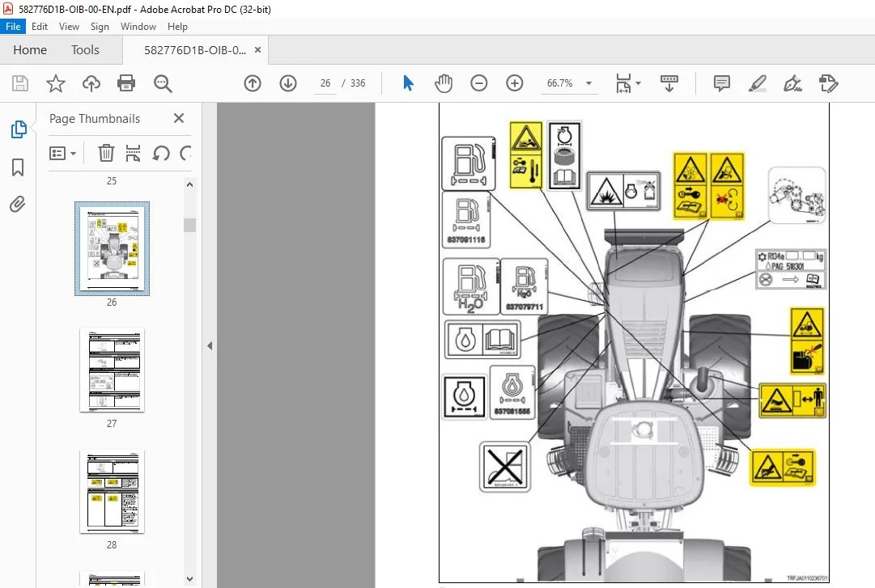Open the File menu

point(13,26)
